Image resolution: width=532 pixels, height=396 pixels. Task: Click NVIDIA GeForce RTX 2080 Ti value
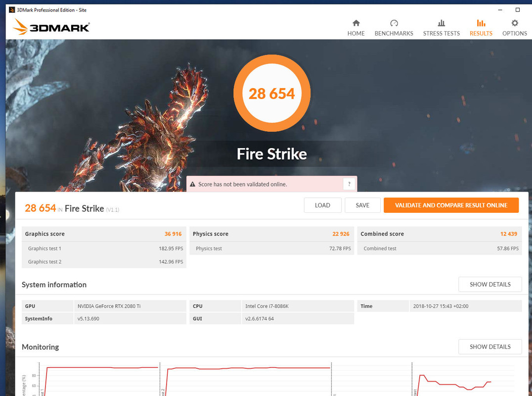tap(109, 306)
